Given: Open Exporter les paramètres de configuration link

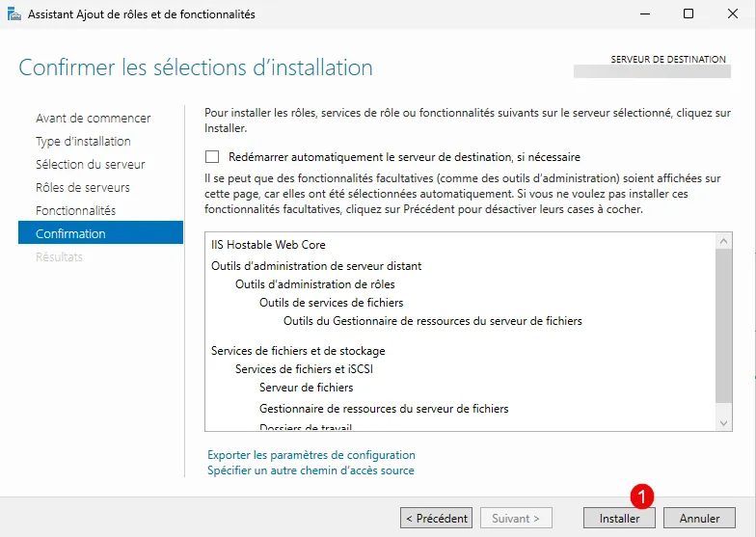Looking at the screenshot, I should 311,455.
